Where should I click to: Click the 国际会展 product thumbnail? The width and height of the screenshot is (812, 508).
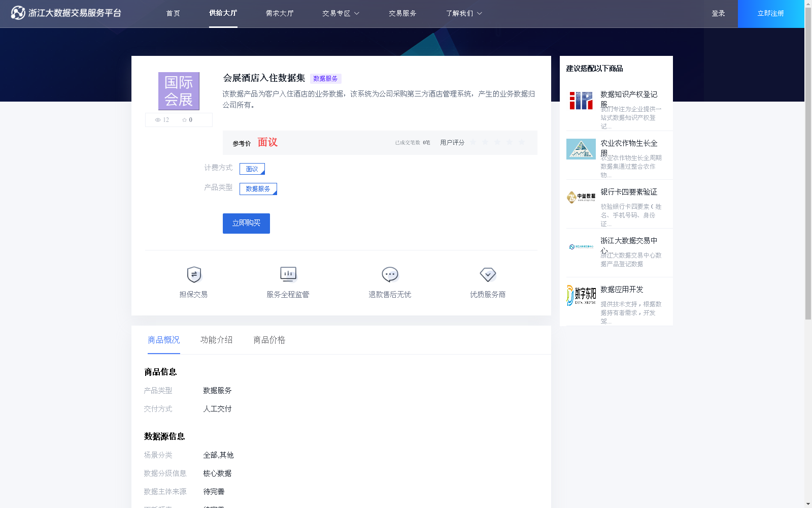click(179, 91)
